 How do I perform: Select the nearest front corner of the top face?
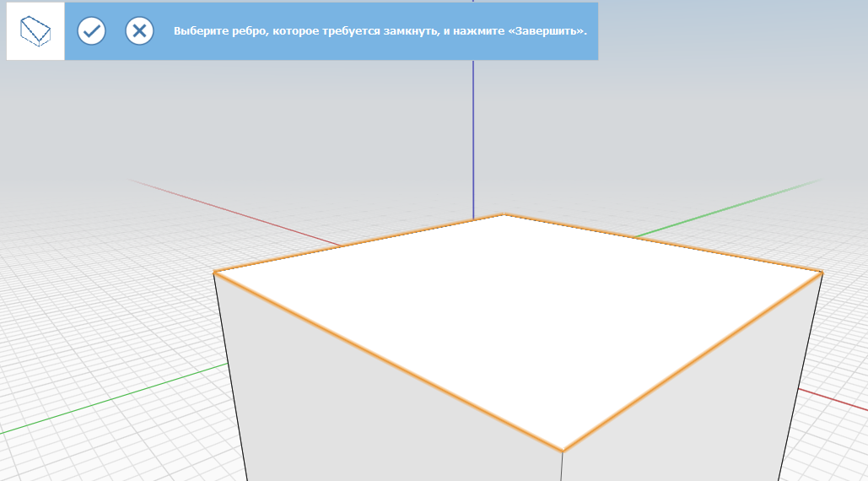[563, 451]
